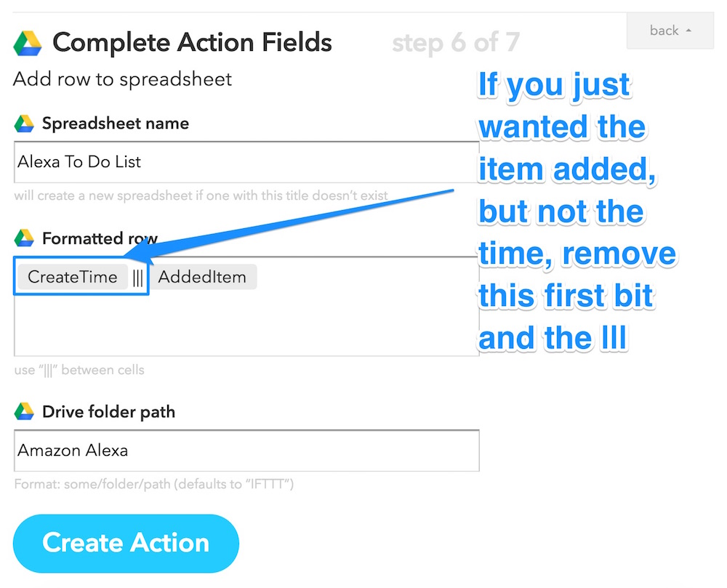Click the Drive icon next to Spreadsheet name
This screenshot has width=727, height=588.
24,124
